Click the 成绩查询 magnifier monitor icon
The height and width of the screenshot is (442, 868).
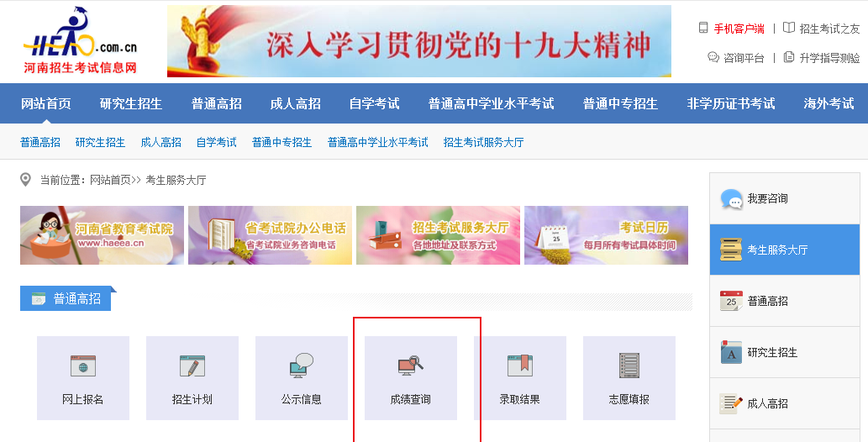coord(410,366)
